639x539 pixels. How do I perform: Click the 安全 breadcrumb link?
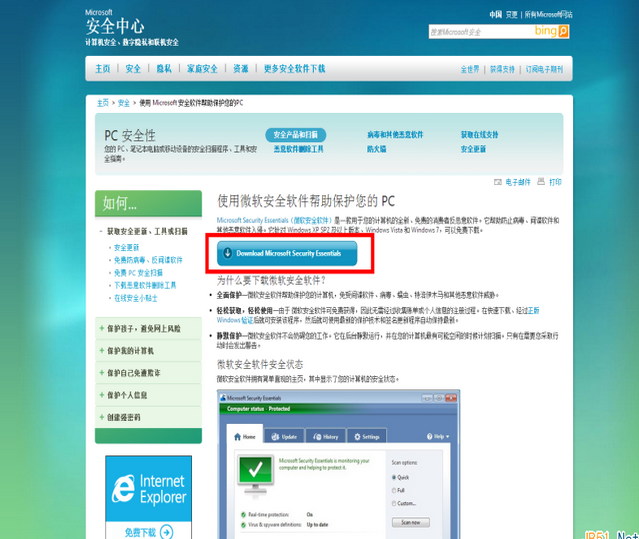[x=123, y=103]
